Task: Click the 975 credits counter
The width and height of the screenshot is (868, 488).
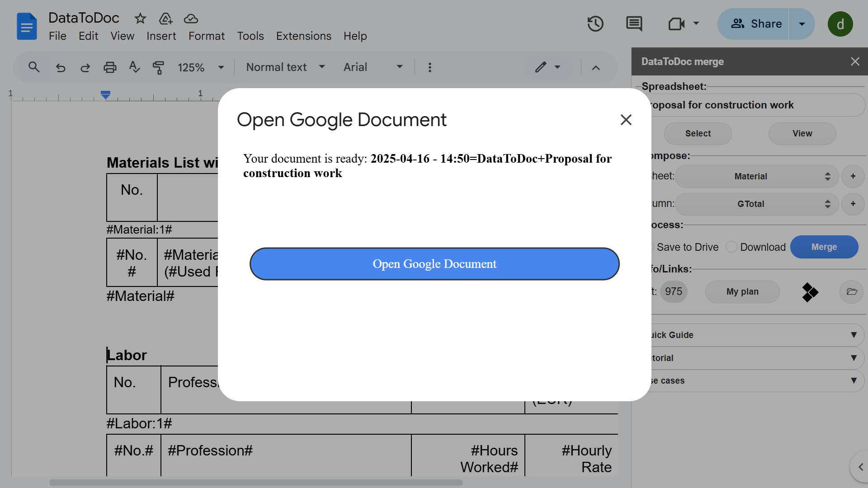Action: [x=673, y=292]
